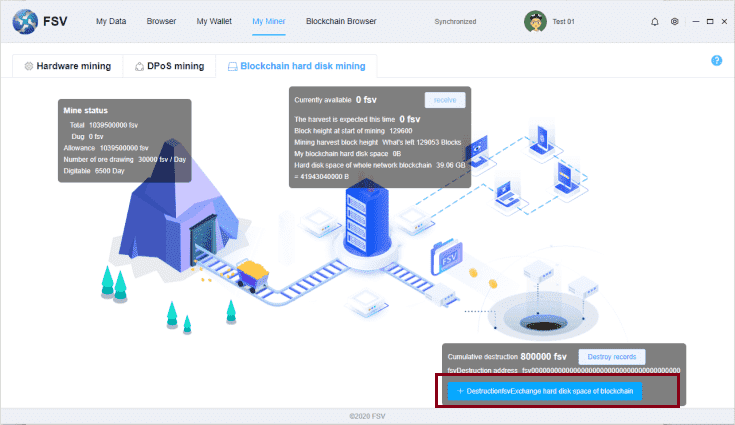Switch to the DPoS mining tab
Viewport: 735px width, 425px height.
click(170, 66)
